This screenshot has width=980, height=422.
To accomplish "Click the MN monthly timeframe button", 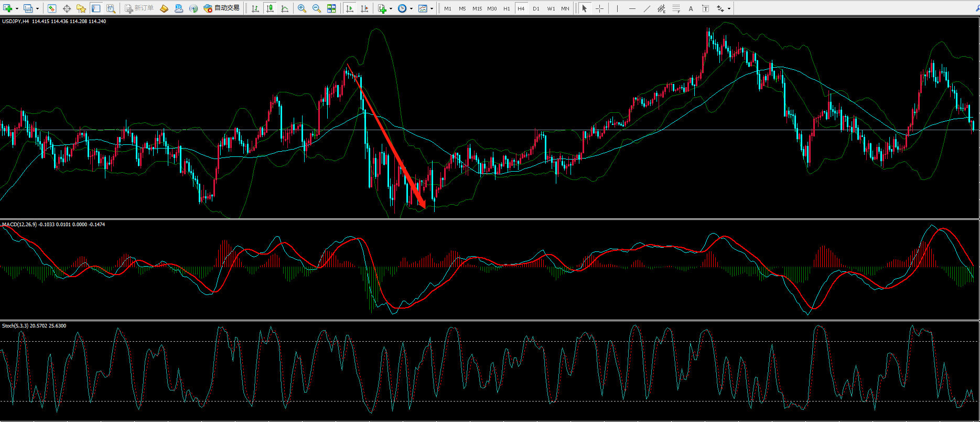I will [x=565, y=8].
